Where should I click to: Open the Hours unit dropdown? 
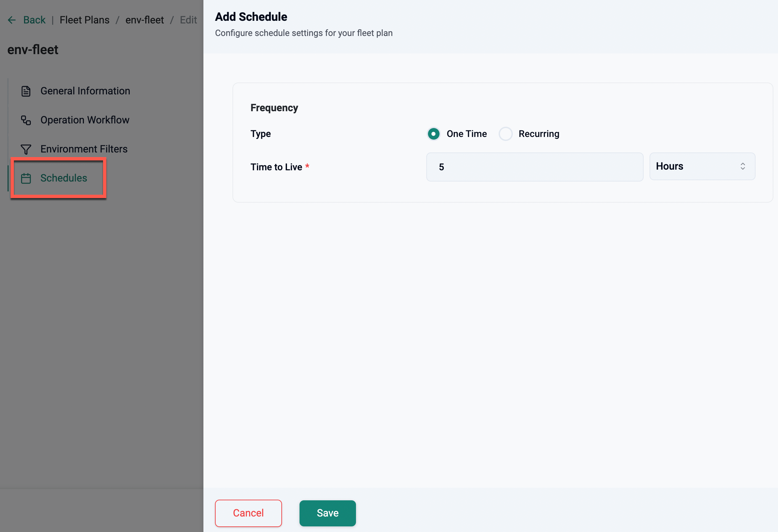pos(702,166)
